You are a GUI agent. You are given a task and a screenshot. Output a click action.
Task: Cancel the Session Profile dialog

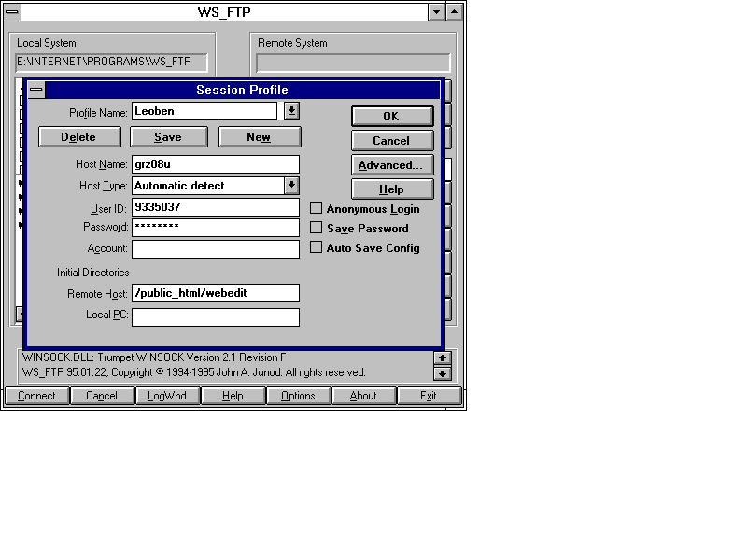coord(392,141)
